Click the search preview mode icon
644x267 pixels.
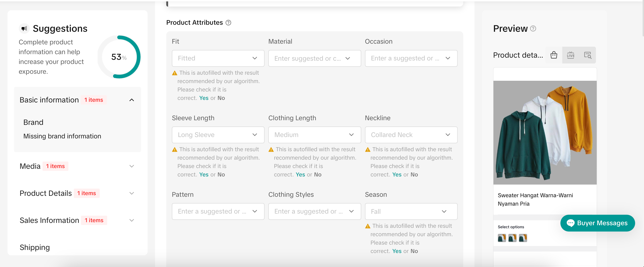point(587,55)
